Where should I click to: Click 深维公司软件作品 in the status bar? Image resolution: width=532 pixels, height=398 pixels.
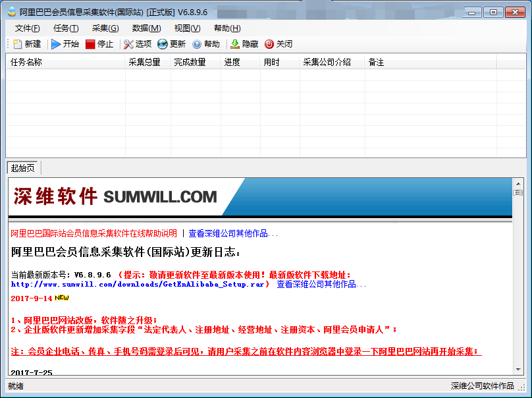[x=482, y=386]
